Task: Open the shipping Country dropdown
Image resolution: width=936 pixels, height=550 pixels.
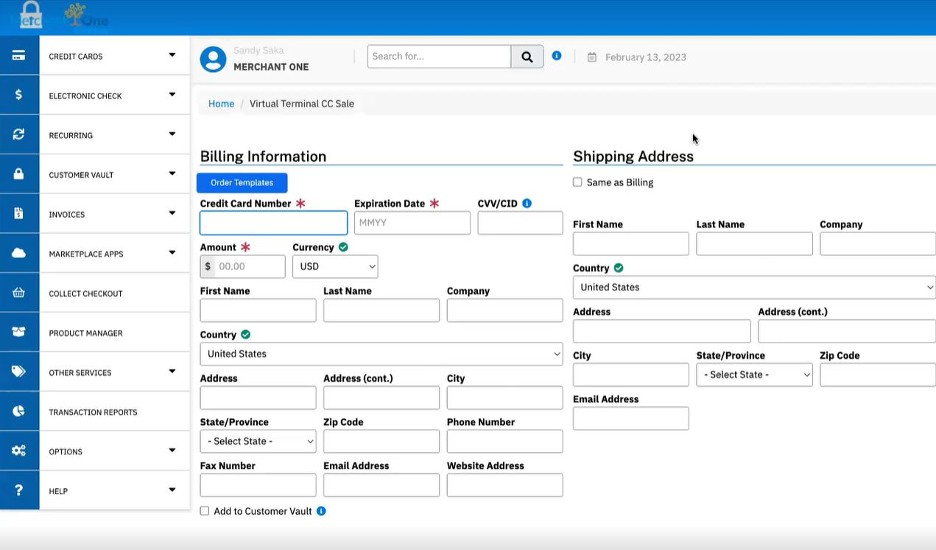Action: point(754,287)
